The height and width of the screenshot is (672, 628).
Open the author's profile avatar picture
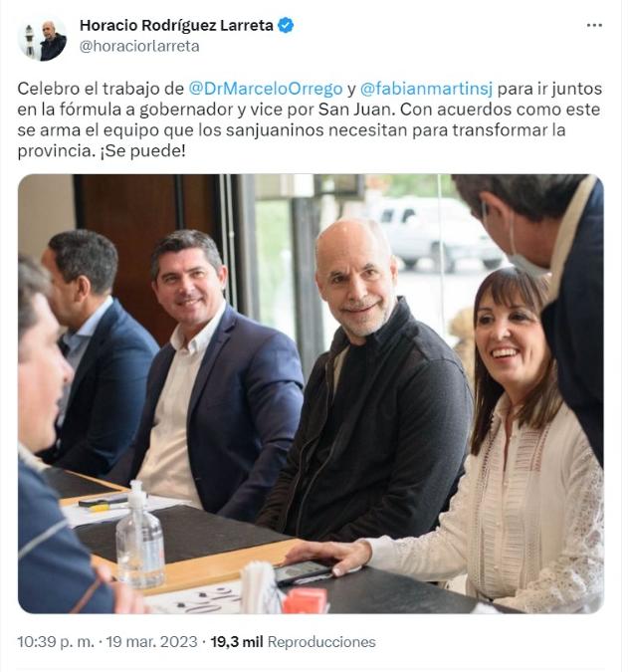click(42, 38)
